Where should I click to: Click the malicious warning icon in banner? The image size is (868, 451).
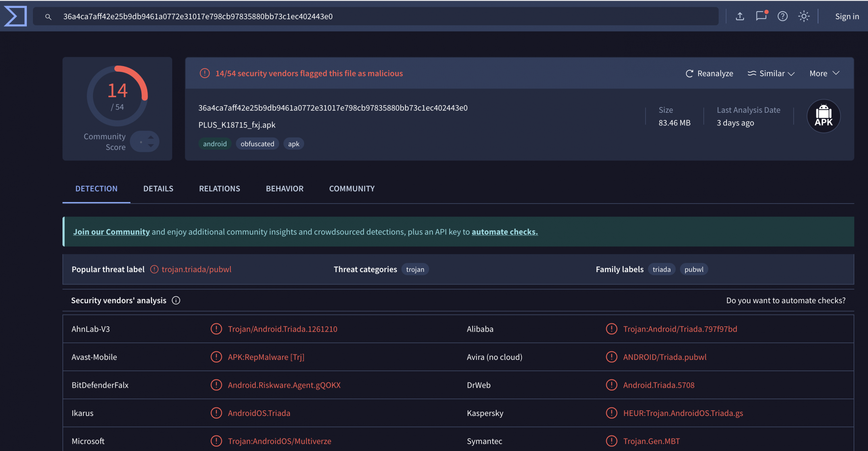[205, 73]
